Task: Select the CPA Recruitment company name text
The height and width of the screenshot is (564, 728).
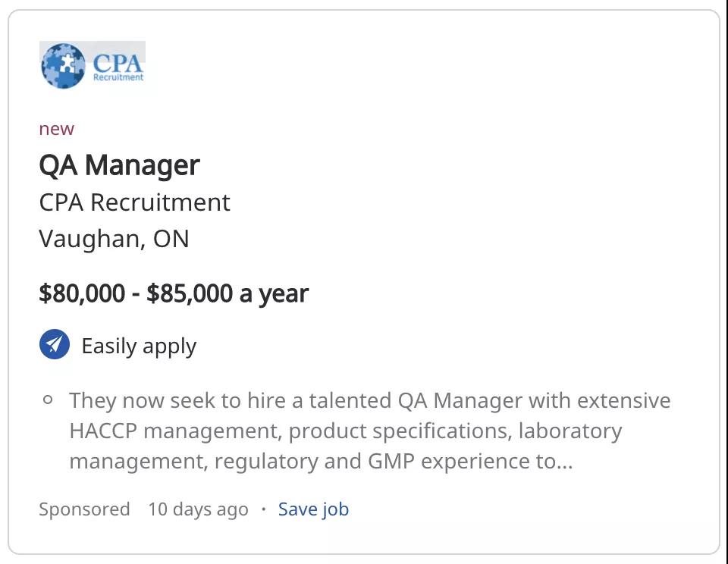Action: pos(135,202)
